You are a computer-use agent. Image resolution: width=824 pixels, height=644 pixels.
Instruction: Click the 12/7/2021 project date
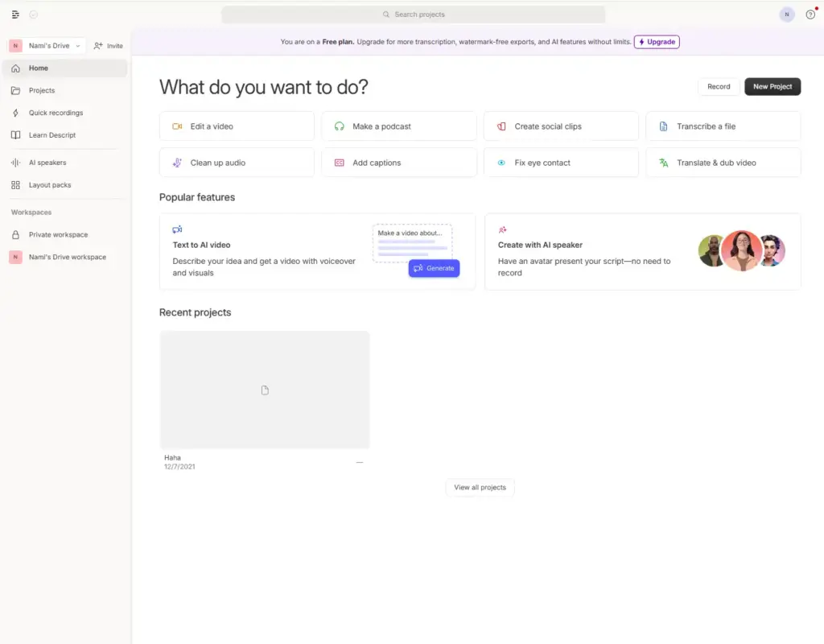point(179,467)
